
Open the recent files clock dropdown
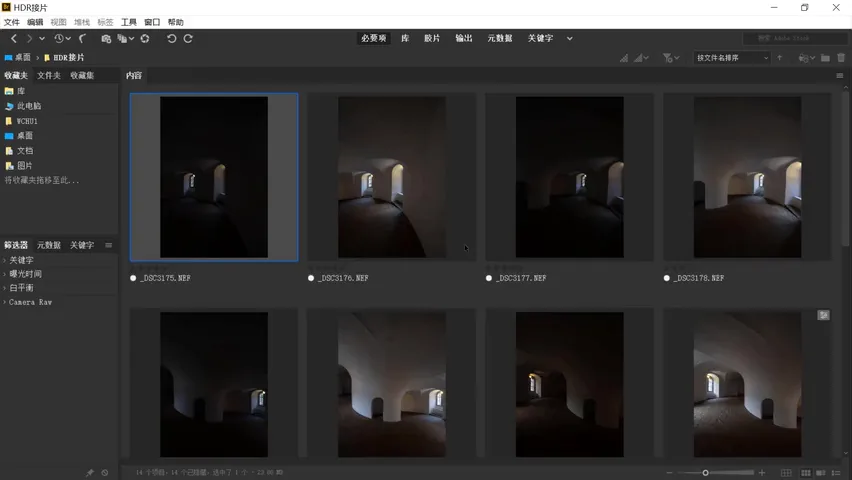pyautogui.click(x=62, y=39)
